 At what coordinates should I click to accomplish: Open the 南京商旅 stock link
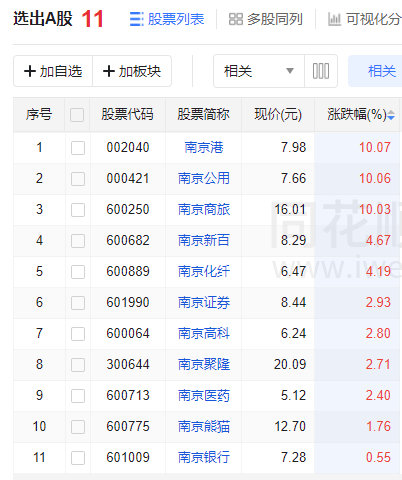click(x=204, y=209)
